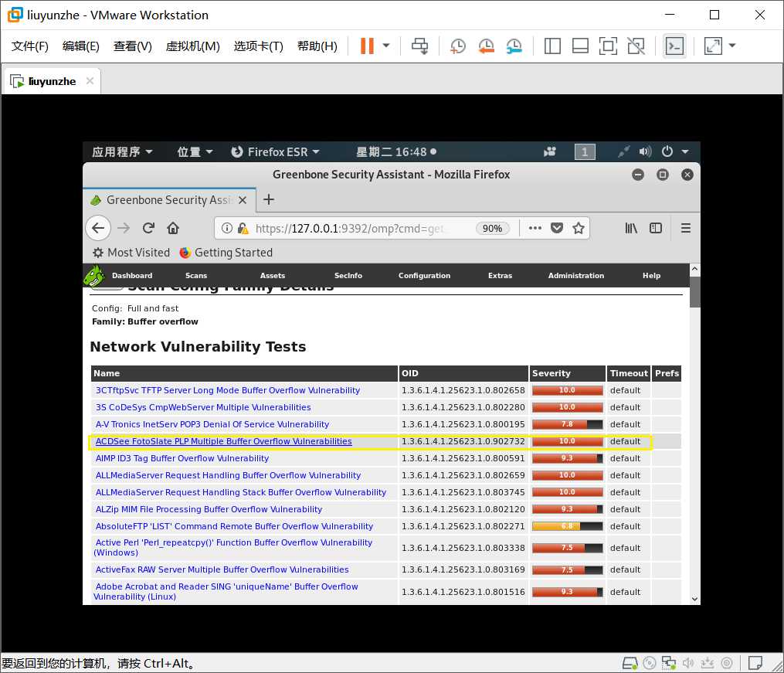This screenshot has width=784, height=673.
Task: Go to Firefox home page icon
Action: coord(173,228)
